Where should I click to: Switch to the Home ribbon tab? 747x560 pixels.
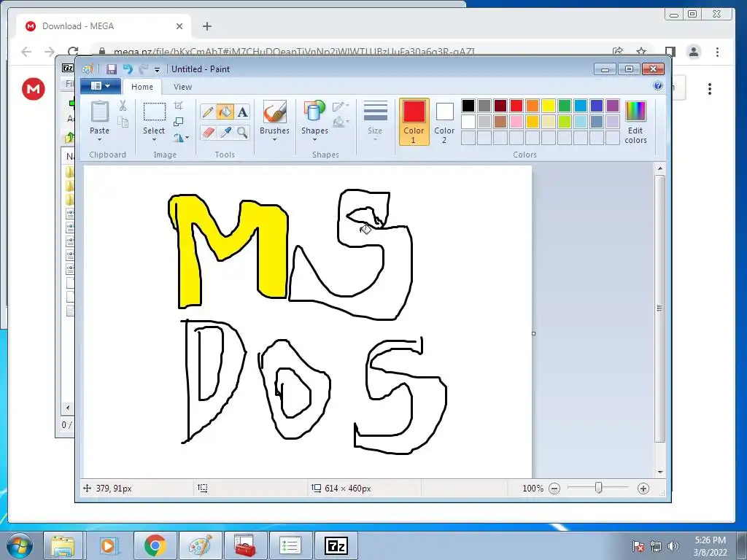tap(142, 87)
